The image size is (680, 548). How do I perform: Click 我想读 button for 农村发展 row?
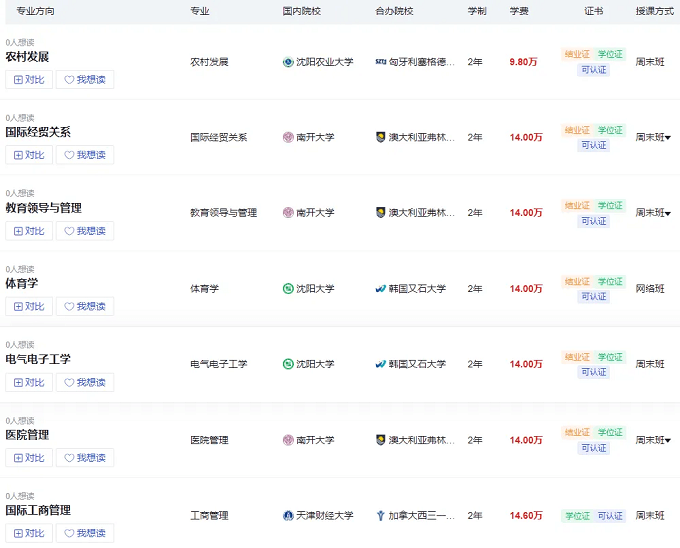coord(85,79)
